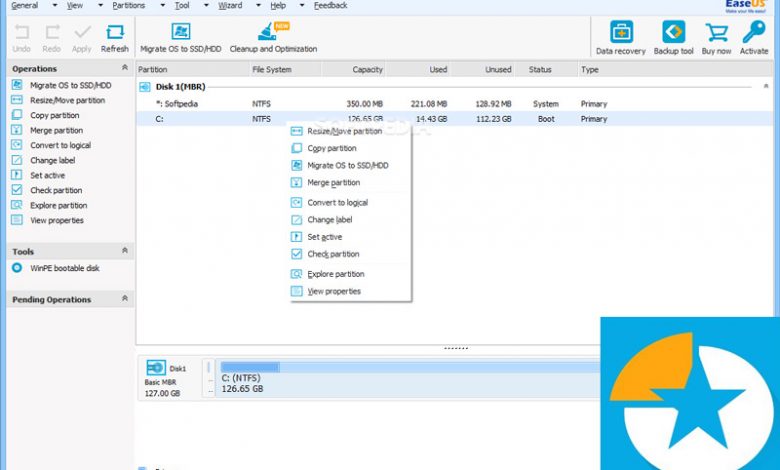The height and width of the screenshot is (470, 780).
Task: Open dropdown arrow next to Wizard menu
Action: (x=259, y=5)
